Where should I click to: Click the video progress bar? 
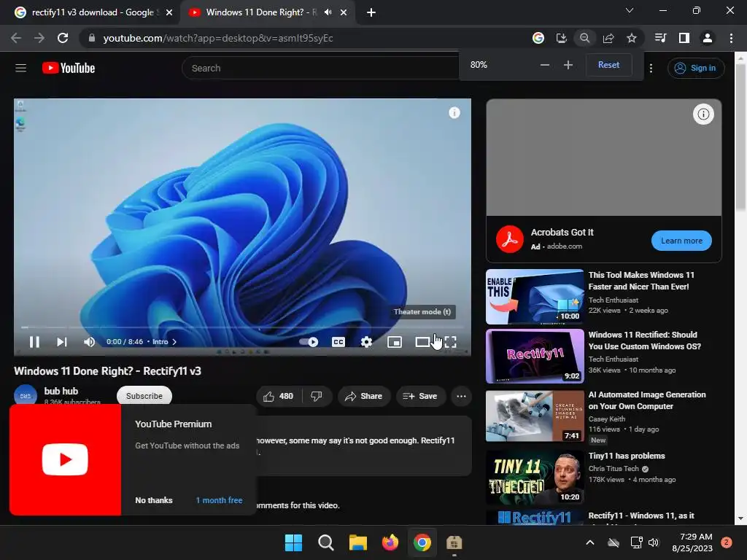tap(242, 327)
